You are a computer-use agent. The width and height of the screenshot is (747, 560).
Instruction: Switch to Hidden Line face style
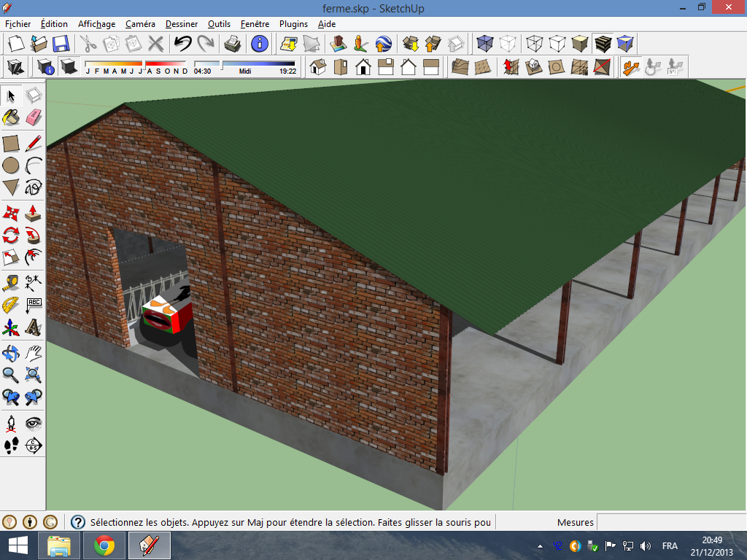tap(557, 44)
